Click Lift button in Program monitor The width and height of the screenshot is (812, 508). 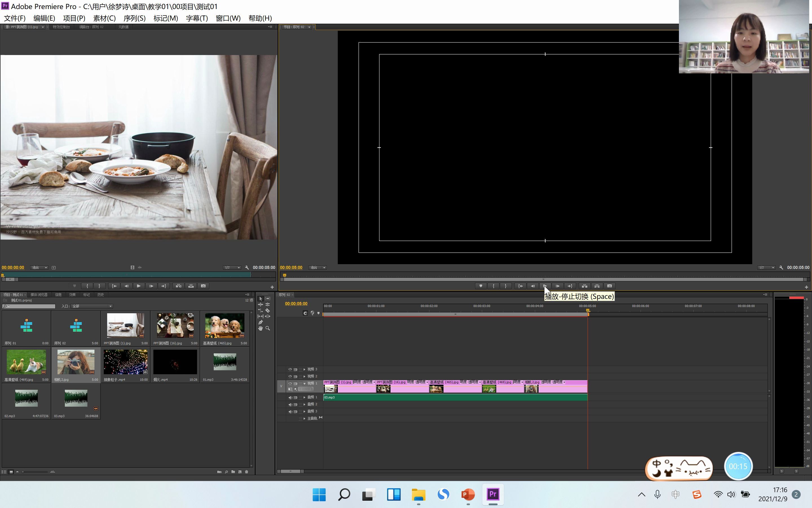pyautogui.click(x=584, y=286)
